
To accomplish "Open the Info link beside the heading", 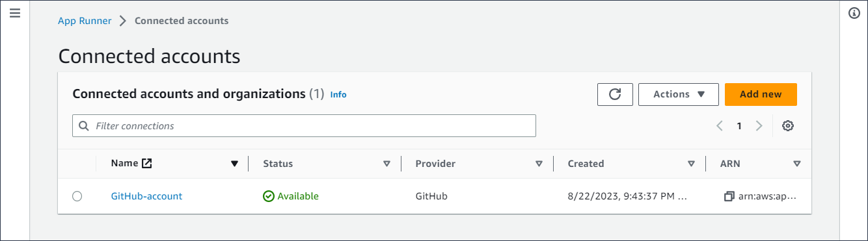I will point(338,95).
